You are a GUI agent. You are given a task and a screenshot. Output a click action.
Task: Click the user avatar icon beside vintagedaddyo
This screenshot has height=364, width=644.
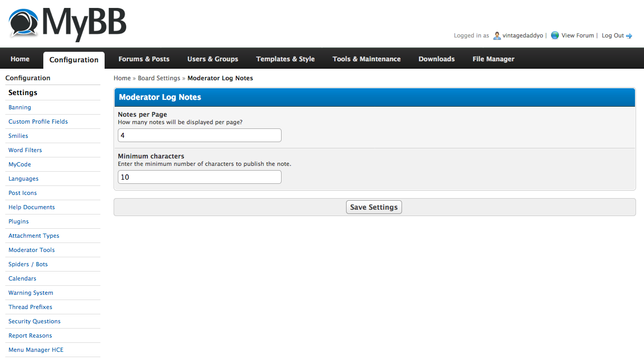click(497, 35)
